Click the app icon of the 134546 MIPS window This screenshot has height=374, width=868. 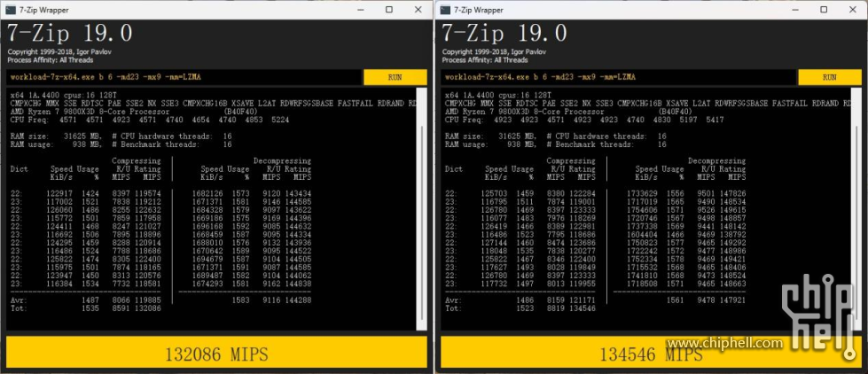coord(444,10)
